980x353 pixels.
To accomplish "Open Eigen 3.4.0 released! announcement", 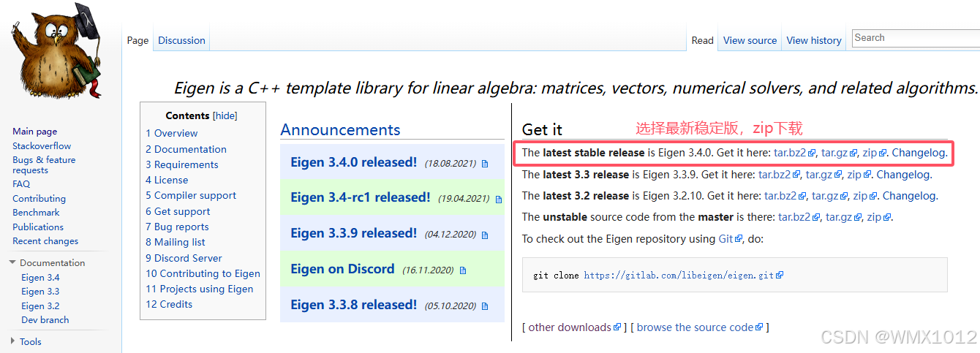I will click(x=353, y=162).
